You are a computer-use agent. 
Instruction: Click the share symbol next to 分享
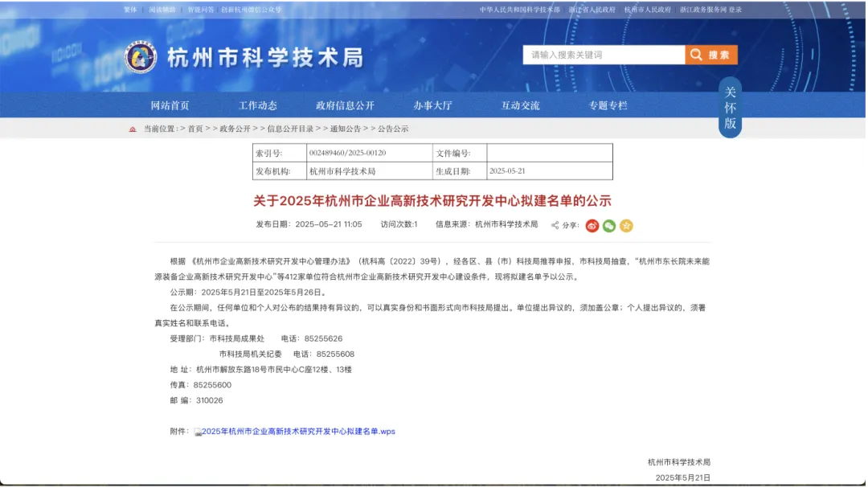pos(555,225)
